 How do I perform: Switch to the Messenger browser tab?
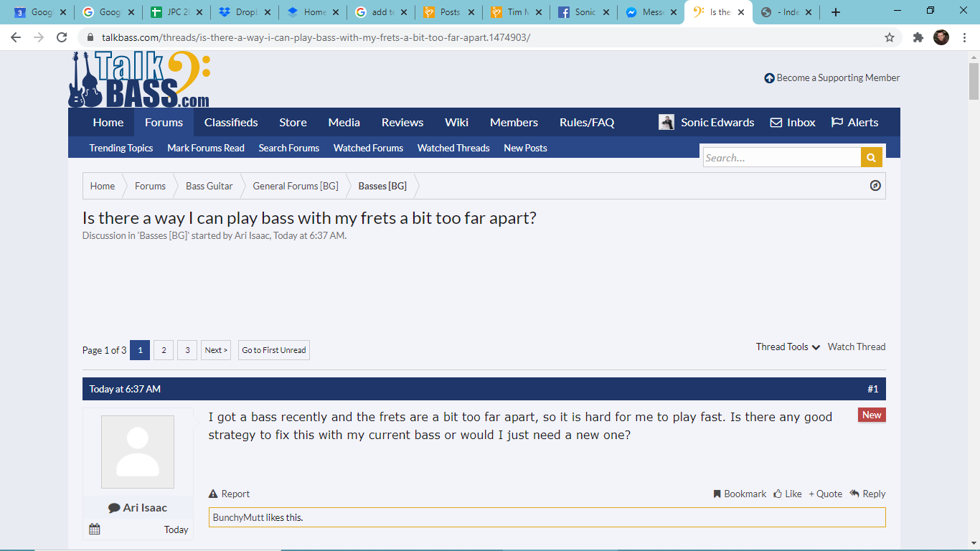pos(650,12)
